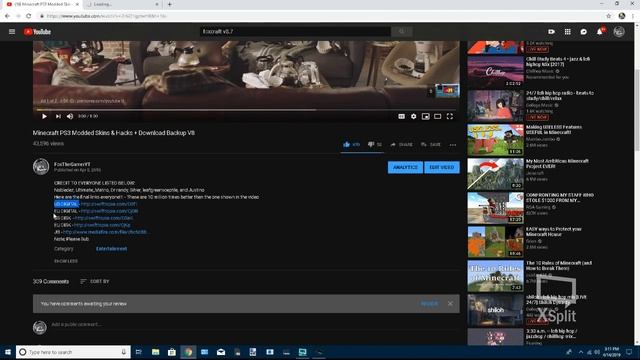Viewport: 640px width, 360px height.
Task: Open the SORT BY comments dropdown
Action: click(x=95, y=281)
